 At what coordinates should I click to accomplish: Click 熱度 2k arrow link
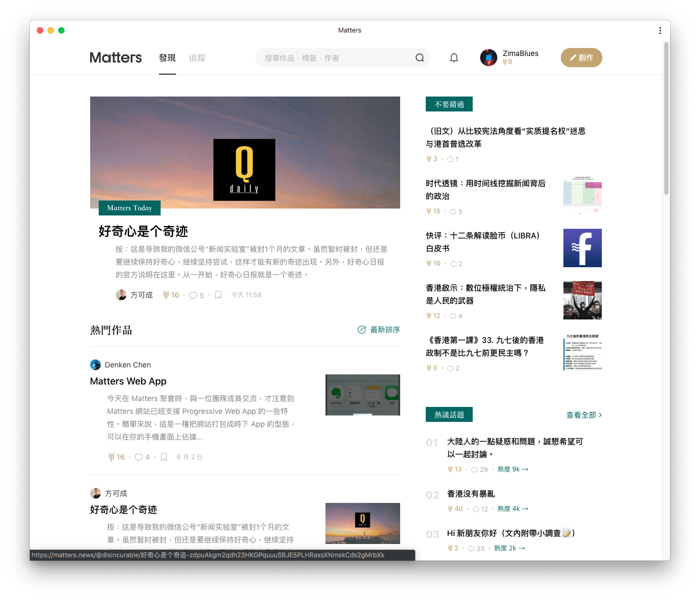pyautogui.click(x=510, y=548)
